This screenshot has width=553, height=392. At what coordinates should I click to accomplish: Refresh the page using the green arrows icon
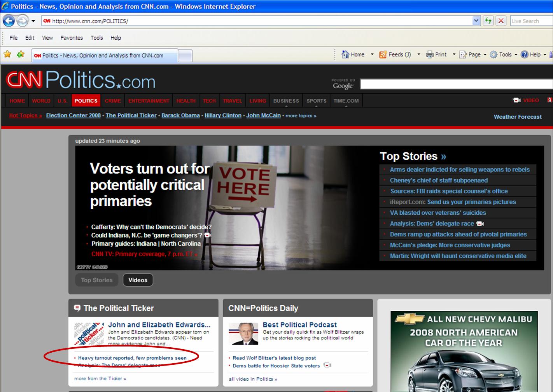click(488, 21)
